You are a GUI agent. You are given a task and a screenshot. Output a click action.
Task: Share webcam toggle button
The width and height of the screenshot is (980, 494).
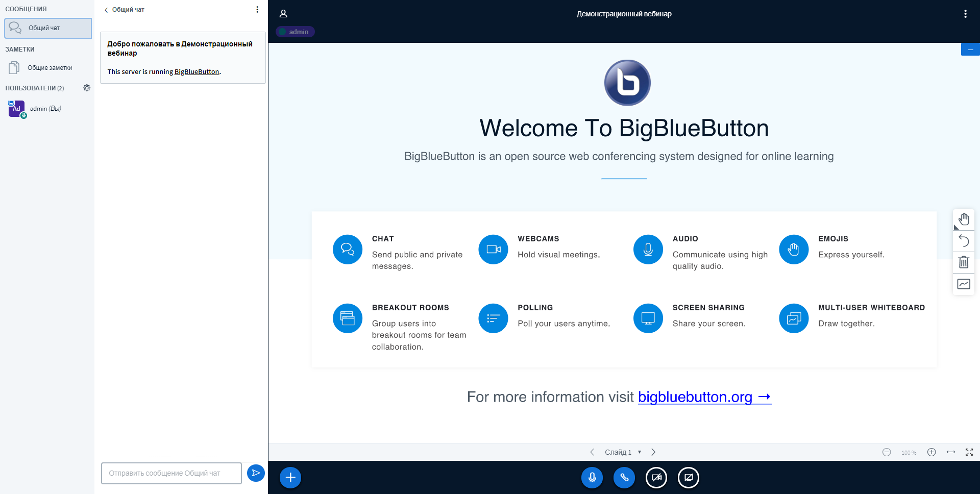click(x=656, y=478)
